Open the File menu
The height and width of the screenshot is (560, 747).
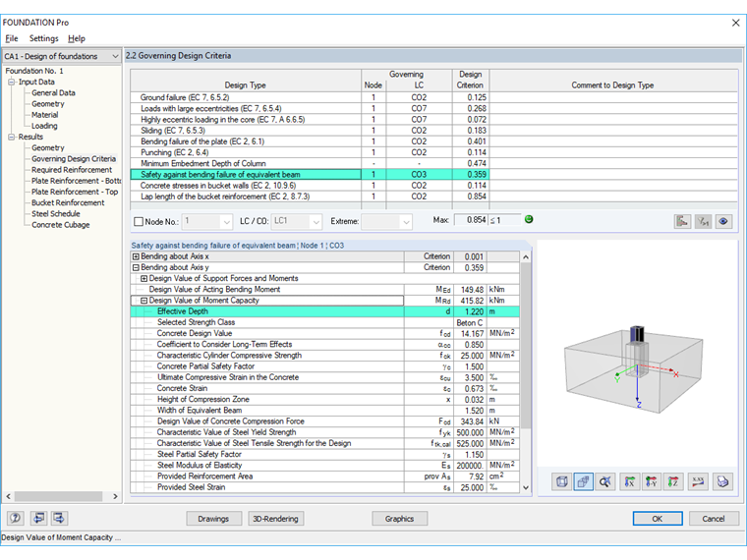(12, 38)
